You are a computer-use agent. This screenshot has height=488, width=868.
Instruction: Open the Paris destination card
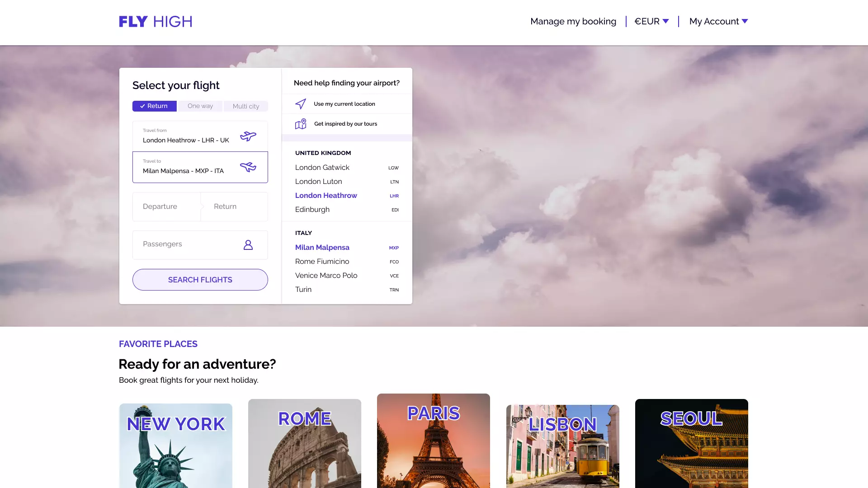coord(433,441)
